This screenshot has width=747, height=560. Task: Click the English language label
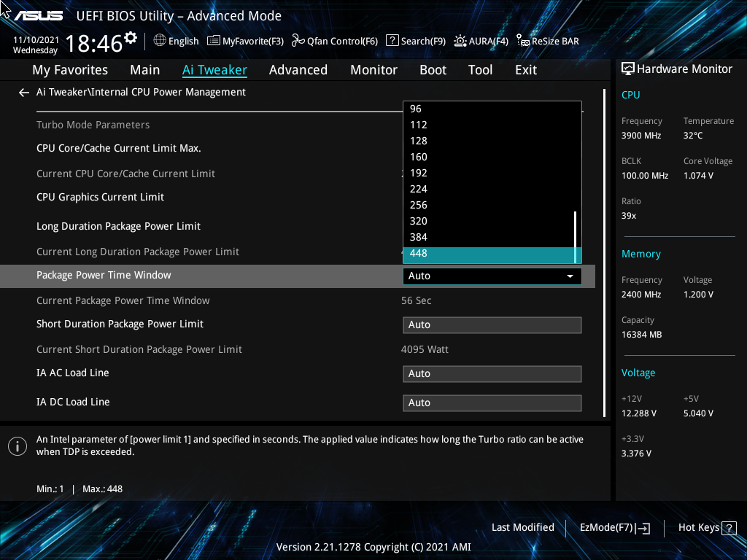[x=183, y=42]
